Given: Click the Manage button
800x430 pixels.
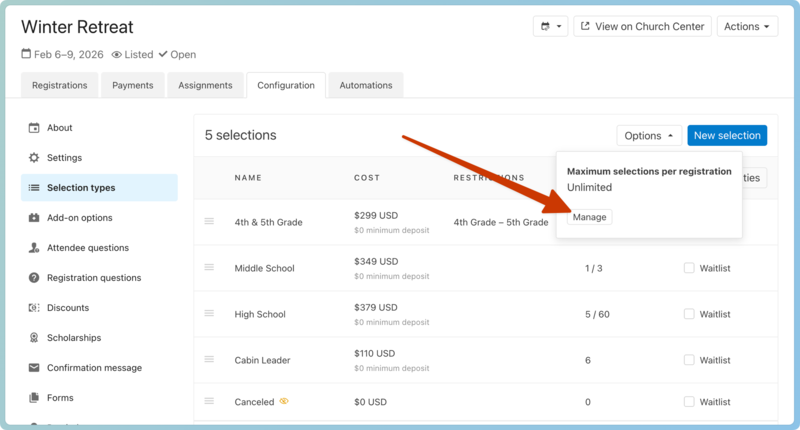Looking at the screenshot, I should [x=589, y=217].
